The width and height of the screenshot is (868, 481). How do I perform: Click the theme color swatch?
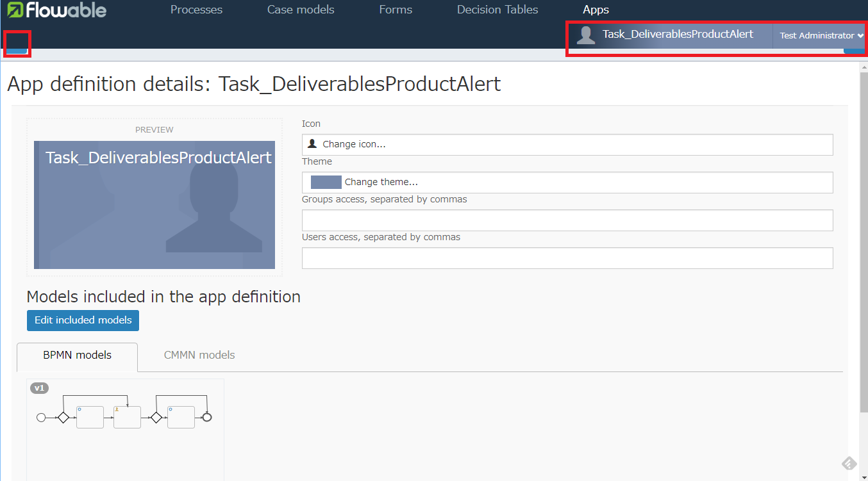click(x=326, y=182)
